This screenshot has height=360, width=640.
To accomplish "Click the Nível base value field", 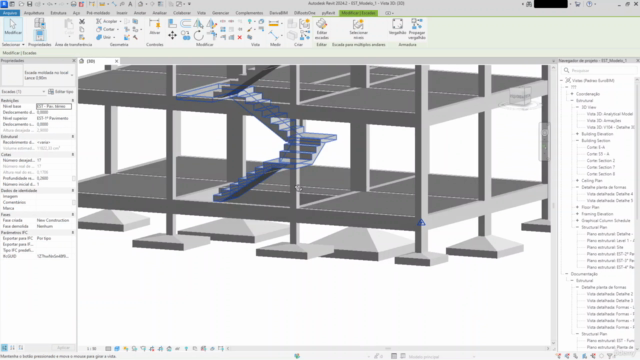I will 54,106.
